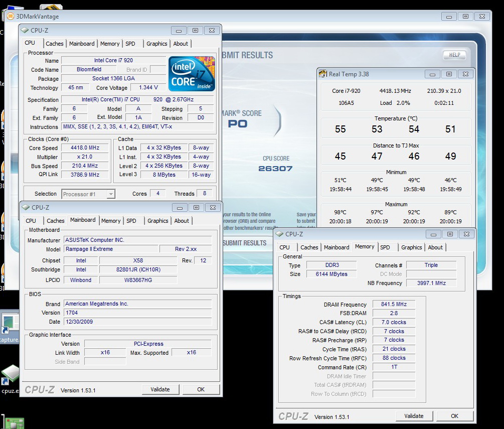Open Mainboard tab in top CPU-Z window

pos(82,44)
